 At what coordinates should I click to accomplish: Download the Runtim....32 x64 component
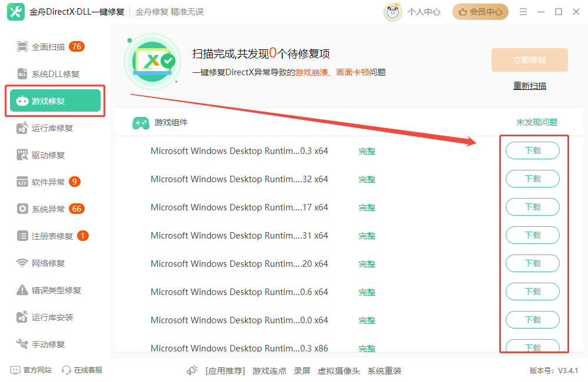click(533, 179)
